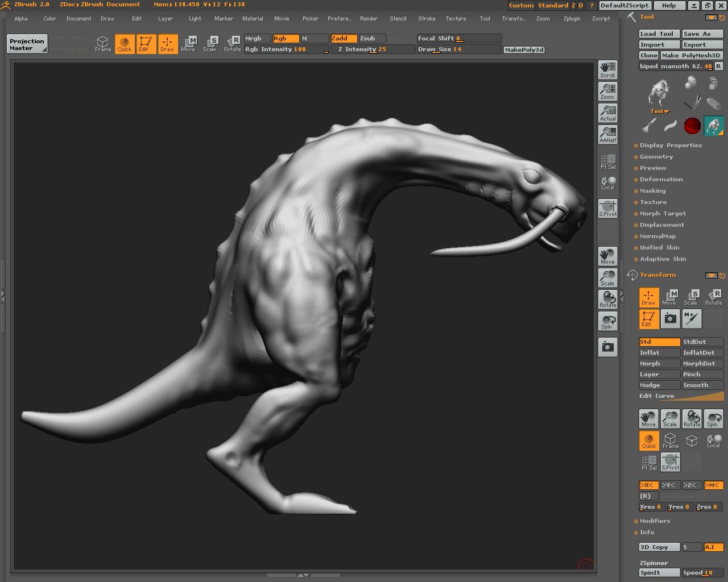
Task: Select the AAHalf icon
Action: coord(607,135)
